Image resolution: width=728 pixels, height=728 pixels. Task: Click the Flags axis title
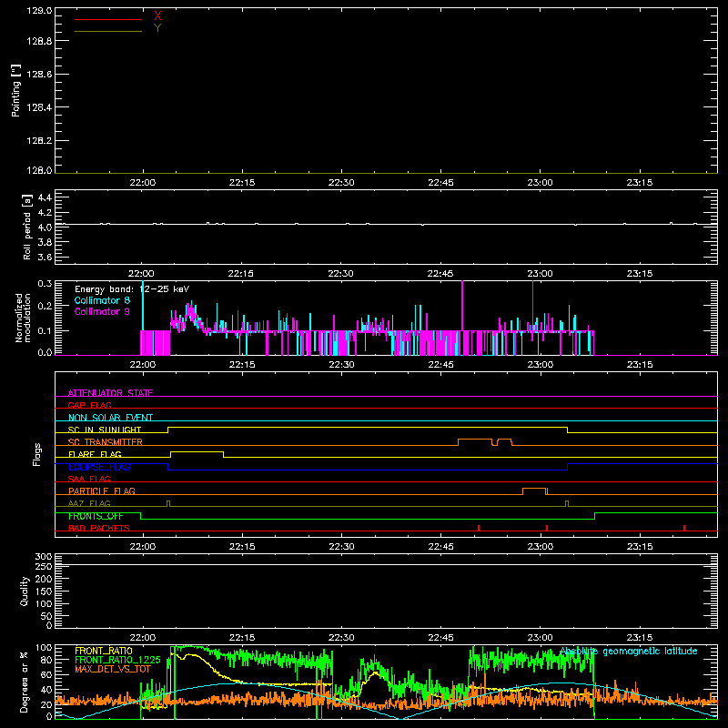(x=37, y=454)
